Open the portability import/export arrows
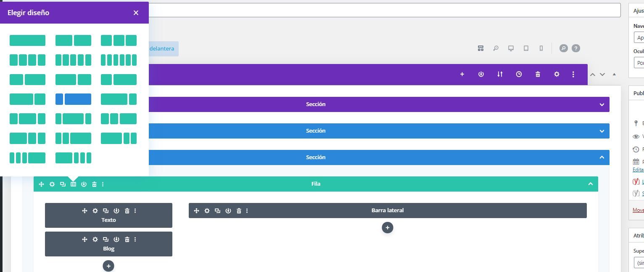Viewport: 644px width, 272px height. [x=500, y=74]
